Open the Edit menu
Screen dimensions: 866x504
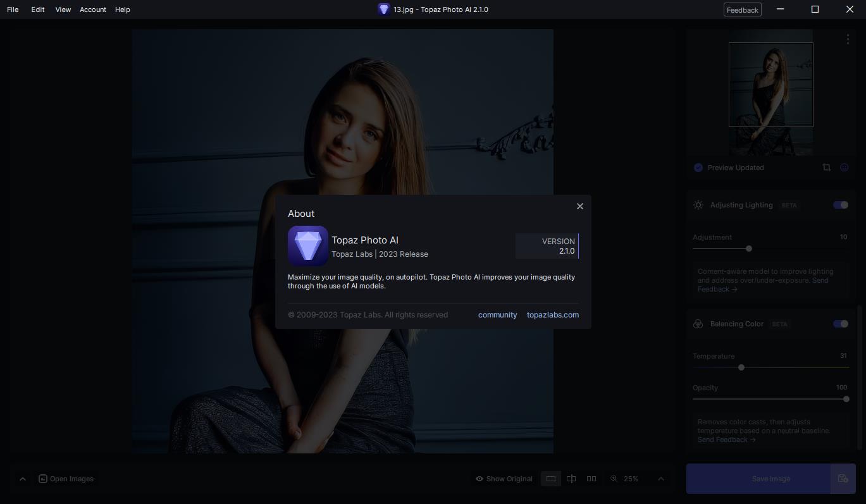coord(38,9)
